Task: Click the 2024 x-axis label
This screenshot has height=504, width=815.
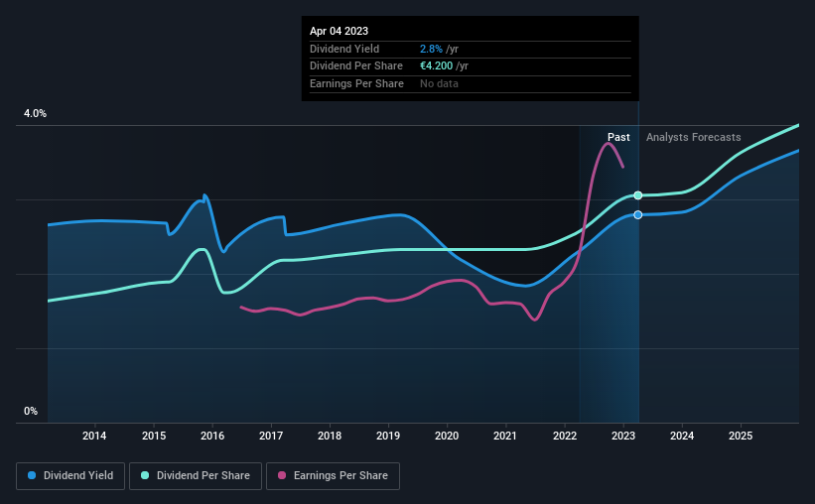Action: [682, 436]
